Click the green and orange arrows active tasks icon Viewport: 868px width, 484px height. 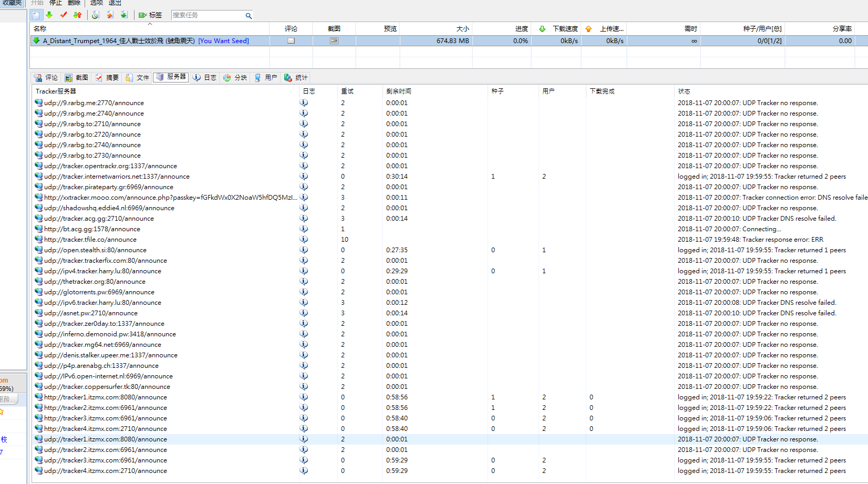(78, 15)
